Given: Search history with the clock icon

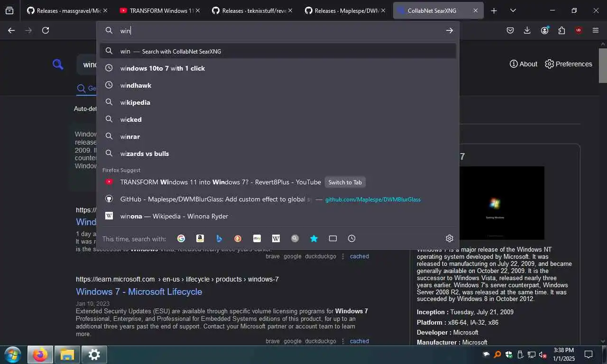Looking at the screenshot, I should pyautogui.click(x=352, y=238).
